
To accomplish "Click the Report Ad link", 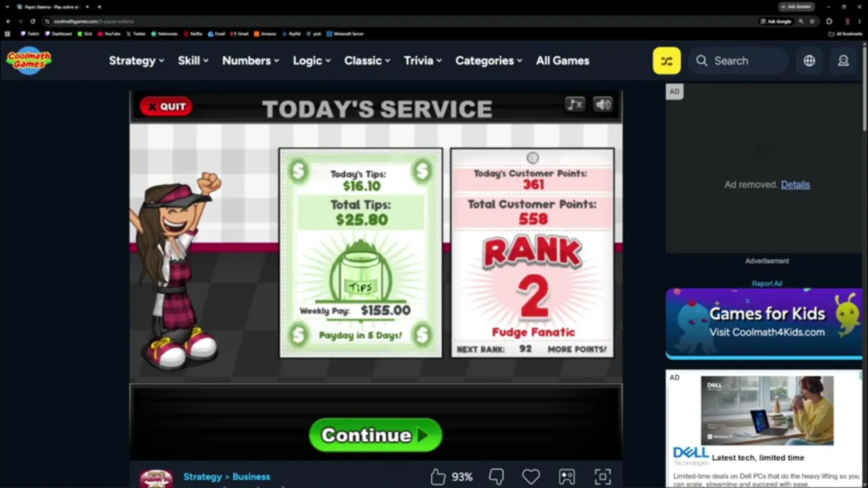I will click(767, 283).
